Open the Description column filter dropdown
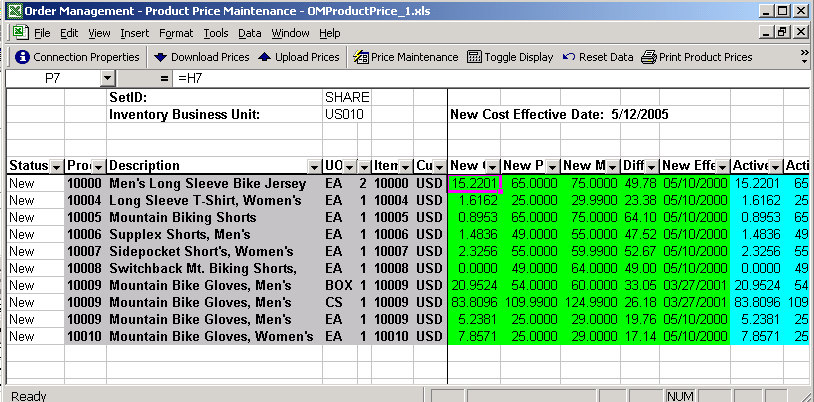This screenshot has height=402, width=814. [x=312, y=166]
